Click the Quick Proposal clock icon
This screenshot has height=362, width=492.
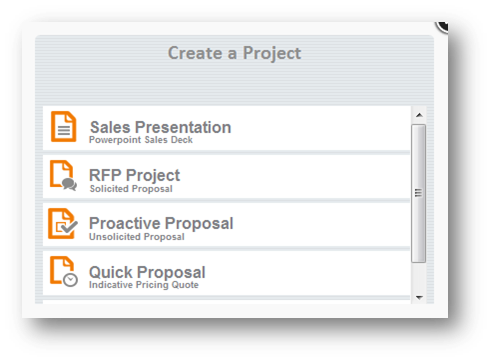click(64, 271)
